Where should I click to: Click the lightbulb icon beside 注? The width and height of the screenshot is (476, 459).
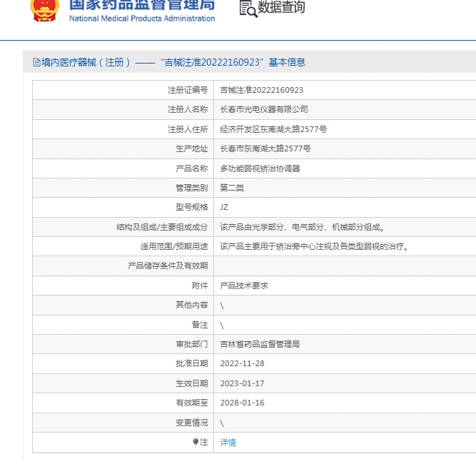click(x=196, y=442)
